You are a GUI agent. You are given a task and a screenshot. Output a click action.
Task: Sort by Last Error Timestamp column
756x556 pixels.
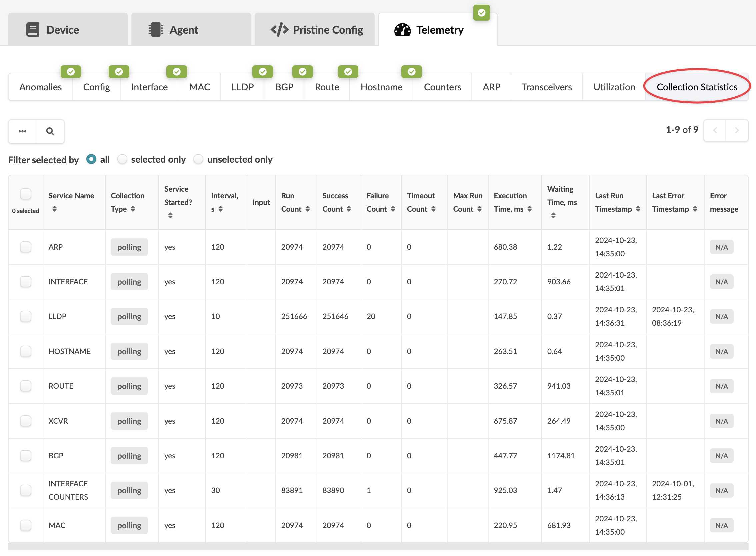(x=695, y=209)
